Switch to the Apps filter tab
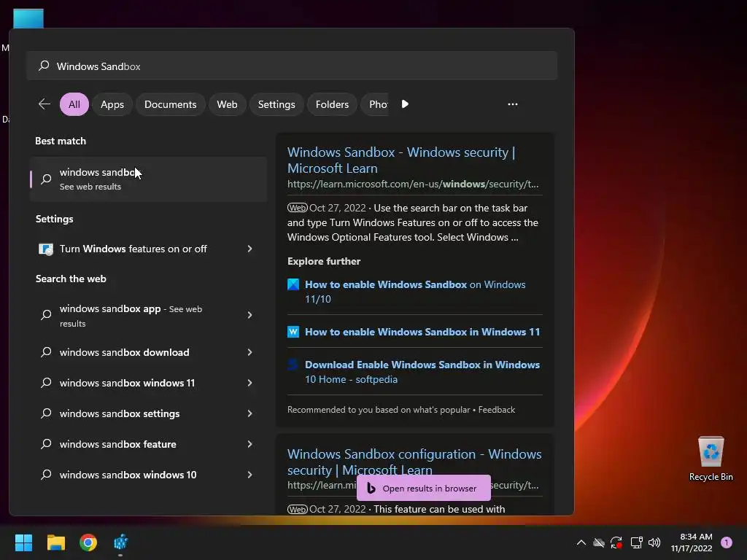 pyautogui.click(x=112, y=104)
